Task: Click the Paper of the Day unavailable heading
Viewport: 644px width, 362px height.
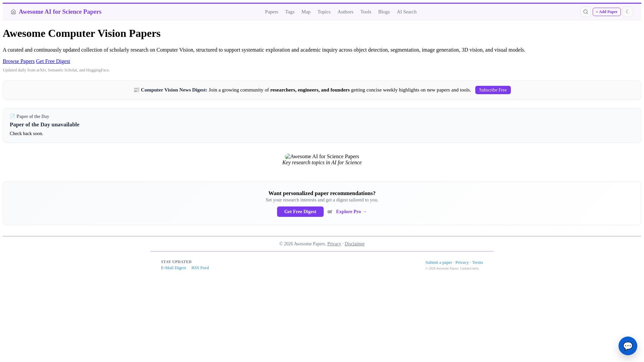Action: tap(45, 125)
